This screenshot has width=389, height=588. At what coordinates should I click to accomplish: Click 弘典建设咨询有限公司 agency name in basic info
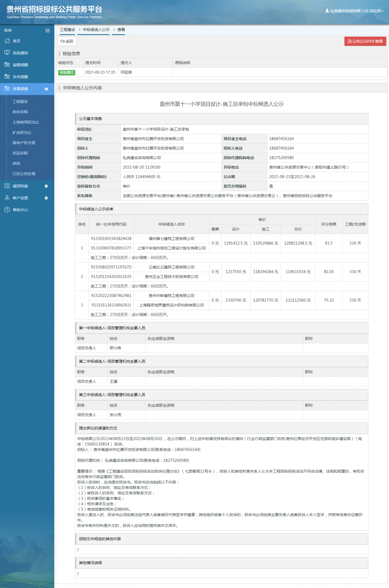click(x=142, y=158)
